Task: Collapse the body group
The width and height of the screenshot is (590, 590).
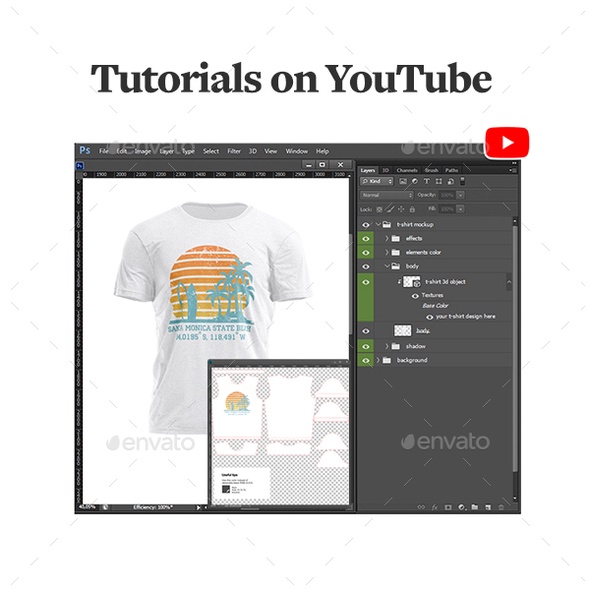Action: tap(387, 266)
